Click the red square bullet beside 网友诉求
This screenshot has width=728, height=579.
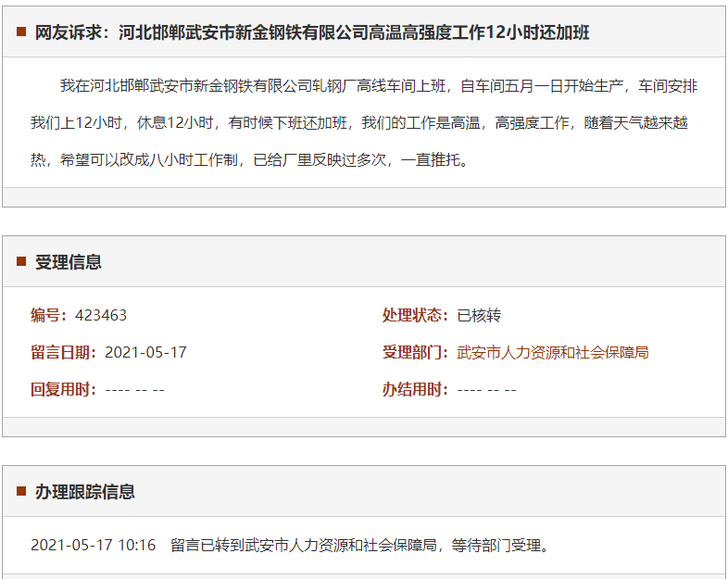point(21,31)
